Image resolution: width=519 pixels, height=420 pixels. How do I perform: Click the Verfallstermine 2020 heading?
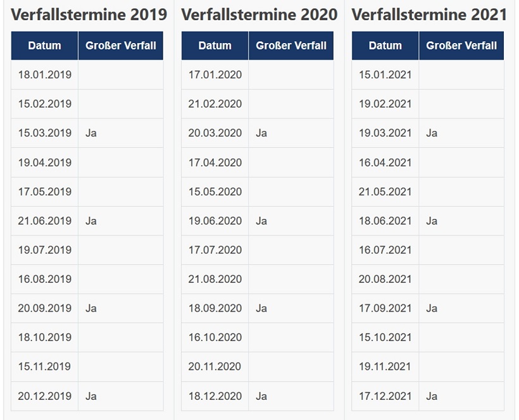tap(259, 14)
